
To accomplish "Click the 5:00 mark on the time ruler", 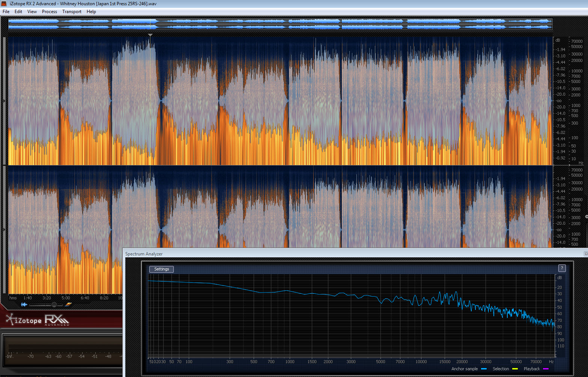I will 66,298.
